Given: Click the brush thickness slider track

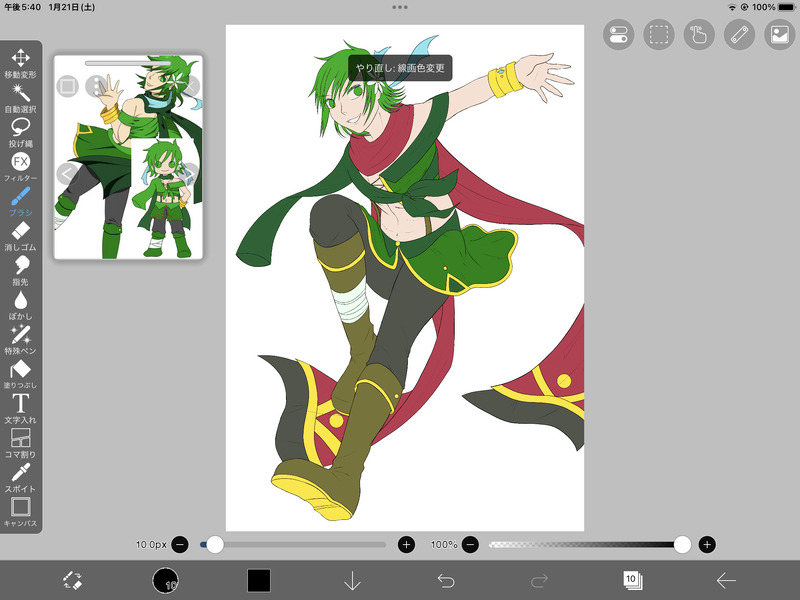Looking at the screenshot, I should tap(293, 544).
